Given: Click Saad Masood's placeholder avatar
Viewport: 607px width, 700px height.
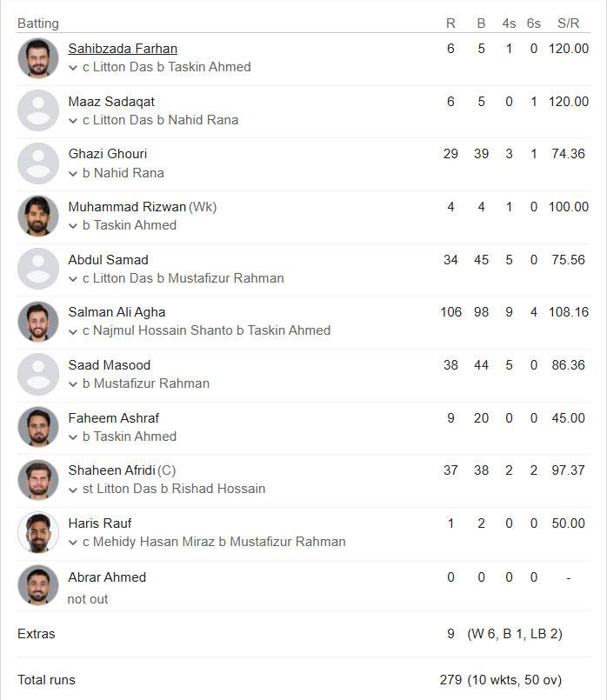Looking at the screenshot, I should [x=38, y=374].
